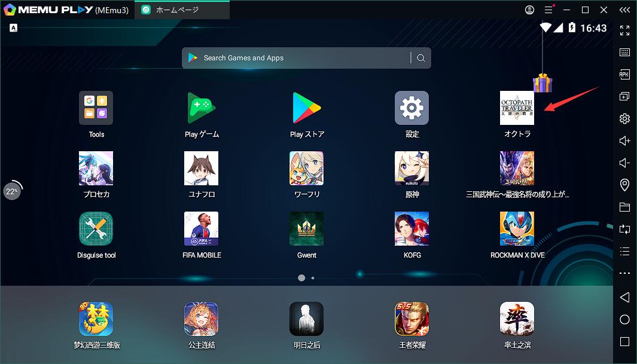Image resolution: width=637 pixels, height=364 pixels.
Task: Open the account profile button
Action: tap(529, 10)
